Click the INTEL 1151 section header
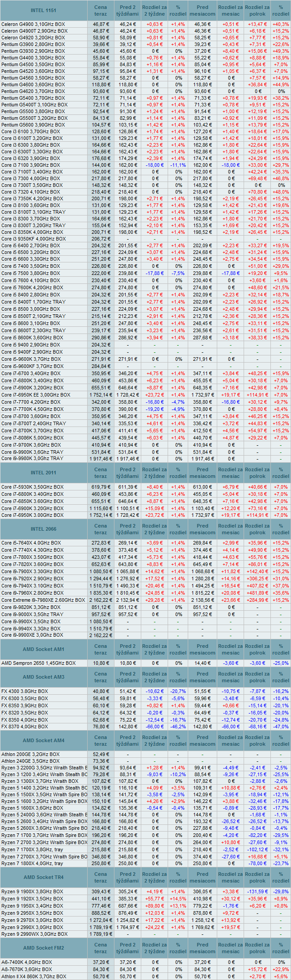 pos(44,10)
